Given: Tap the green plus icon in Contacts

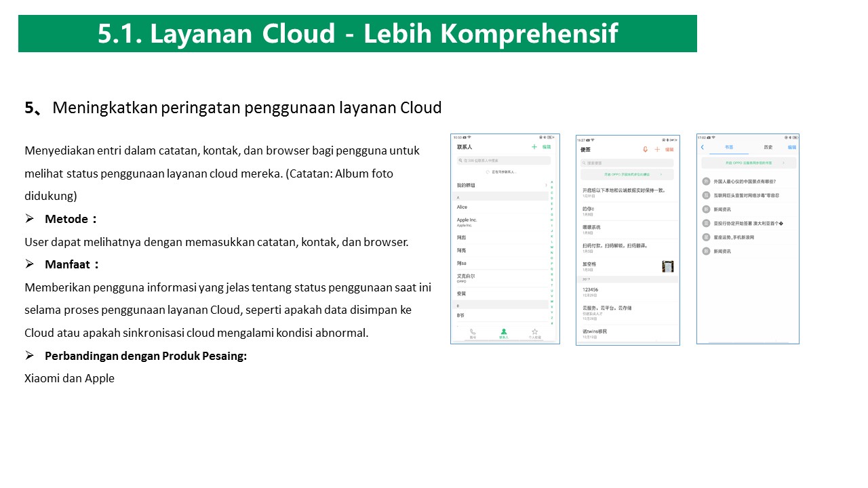Looking at the screenshot, I should coord(534,146).
